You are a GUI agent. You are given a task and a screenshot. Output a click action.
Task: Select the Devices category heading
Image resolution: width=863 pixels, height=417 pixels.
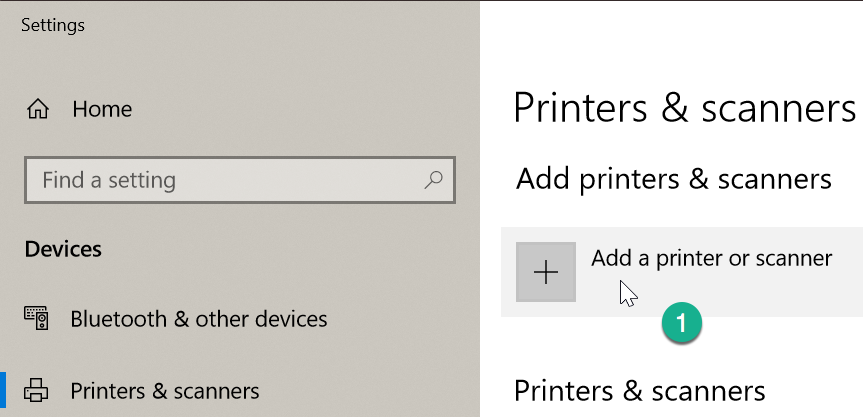pyautogui.click(x=63, y=249)
